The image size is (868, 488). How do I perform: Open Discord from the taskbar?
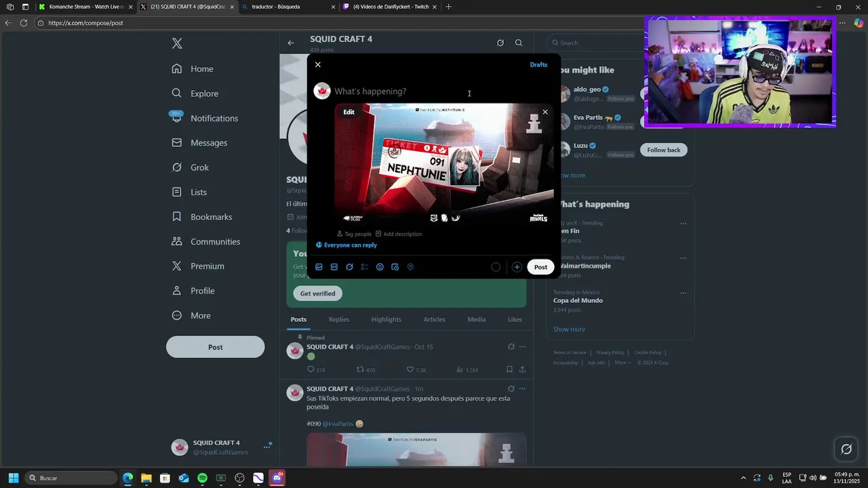pos(277,478)
